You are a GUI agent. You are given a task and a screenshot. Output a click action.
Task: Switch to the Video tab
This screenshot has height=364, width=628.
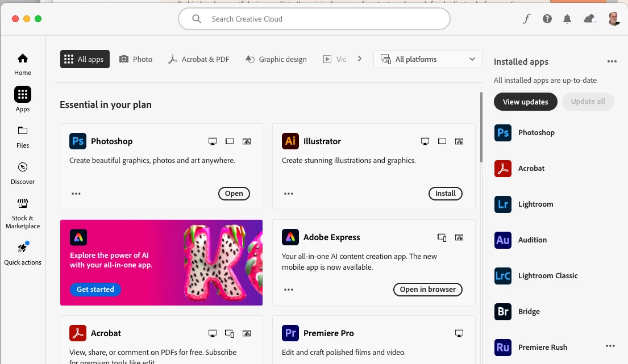tap(335, 59)
